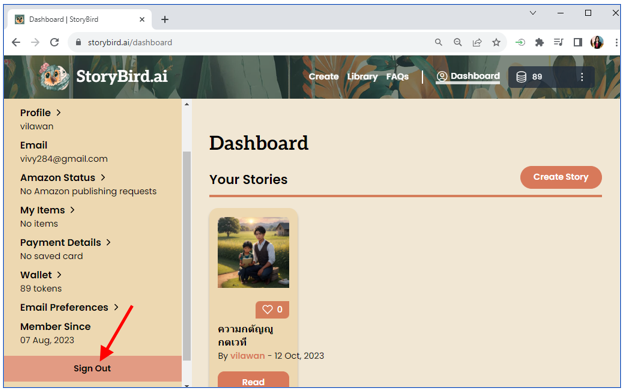
Task: Click the browser share page icon
Action: pos(477,42)
